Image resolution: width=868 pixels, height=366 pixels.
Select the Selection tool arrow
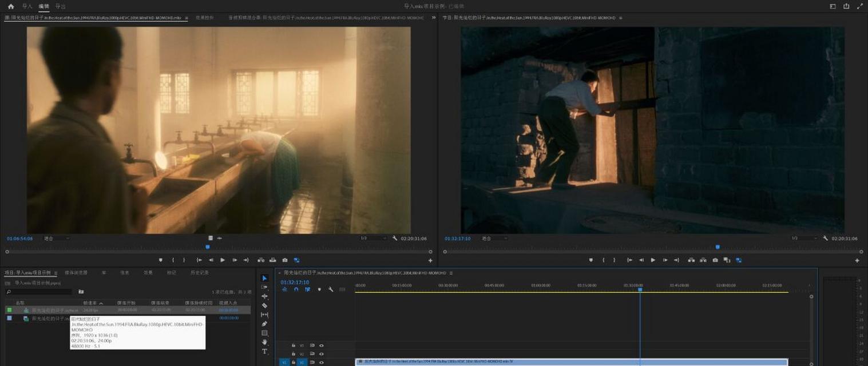[264, 278]
